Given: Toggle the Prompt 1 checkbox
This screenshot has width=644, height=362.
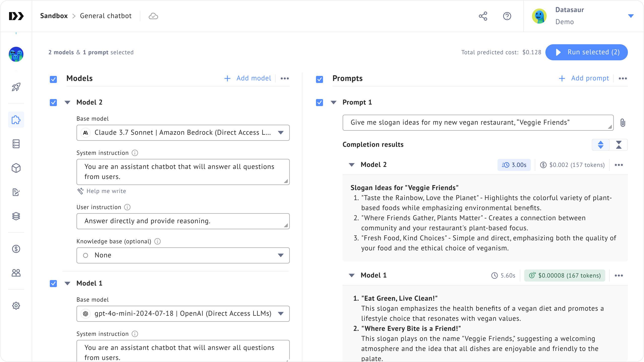Looking at the screenshot, I should click(319, 103).
